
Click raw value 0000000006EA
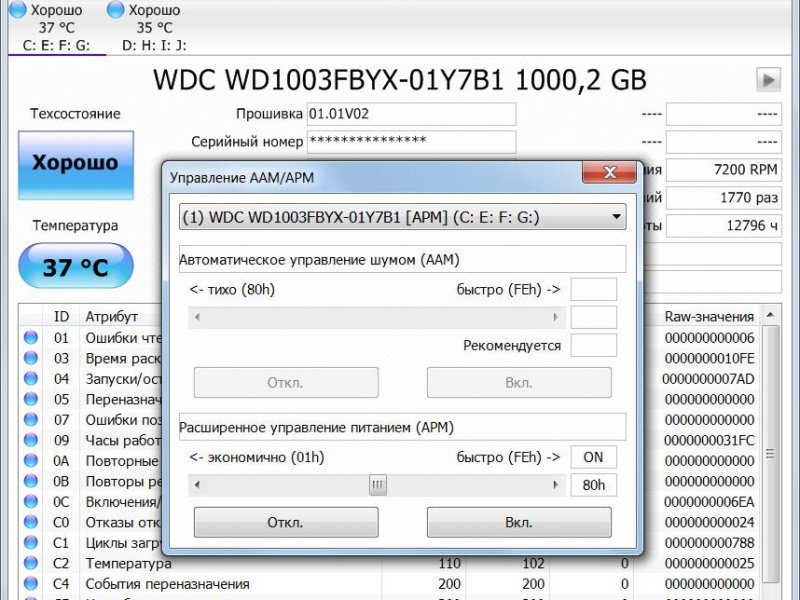pyautogui.click(x=709, y=502)
